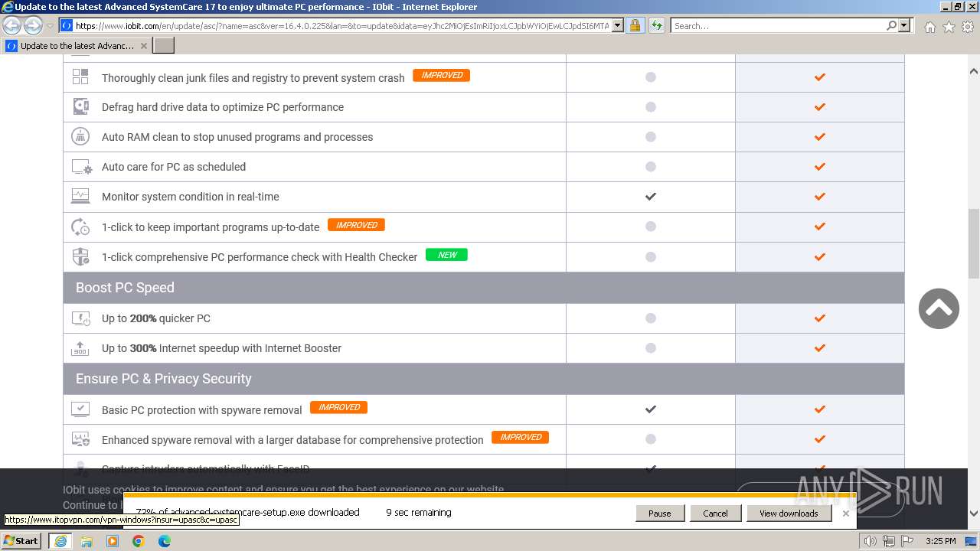
Task: Cancel the download
Action: point(715,514)
